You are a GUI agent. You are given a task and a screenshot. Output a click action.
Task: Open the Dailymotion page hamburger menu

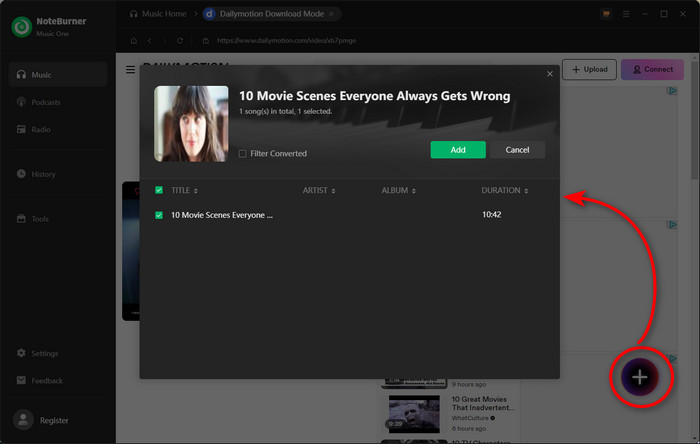(x=130, y=70)
